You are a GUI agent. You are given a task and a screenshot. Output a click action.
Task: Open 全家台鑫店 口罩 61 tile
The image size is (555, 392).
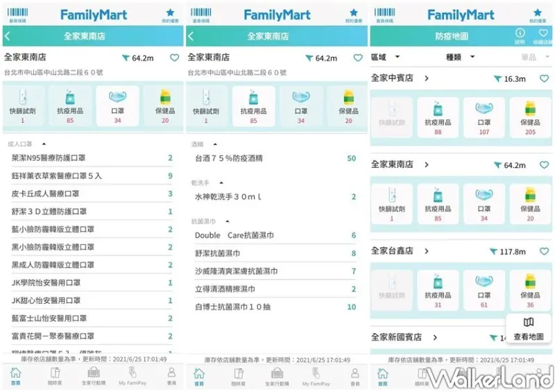click(x=484, y=291)
